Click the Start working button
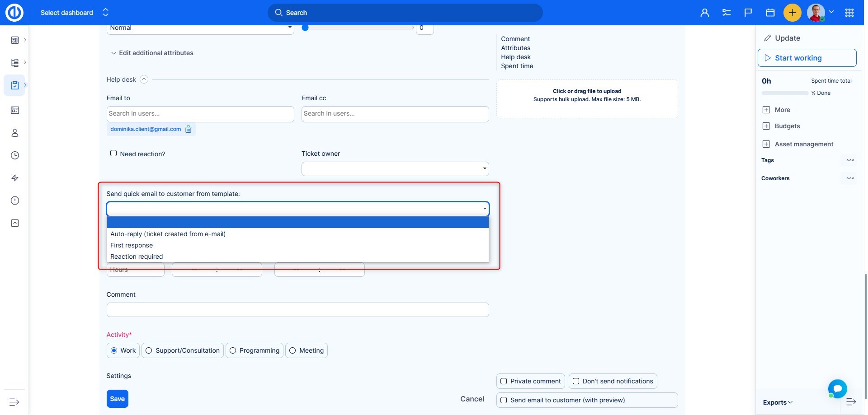Image resolution: width=868 pixels, height=415 pixels. point(807,58)
